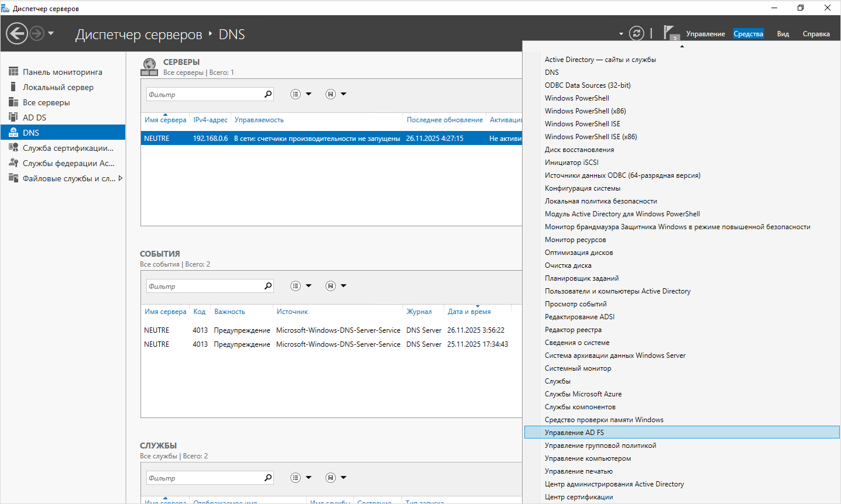Image resolution: width=841 pixels, height=504 pixels.
Task: Open the Справка menu
Action: [816, 34]
